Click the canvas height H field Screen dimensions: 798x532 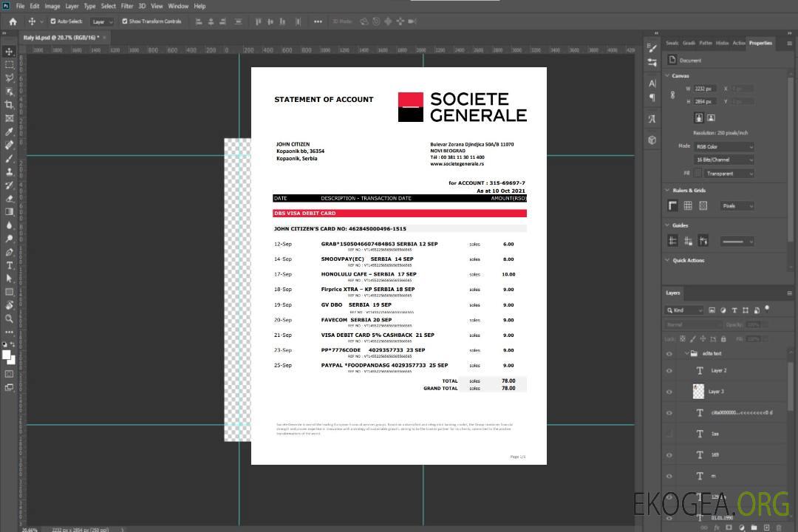pos(705,102)
